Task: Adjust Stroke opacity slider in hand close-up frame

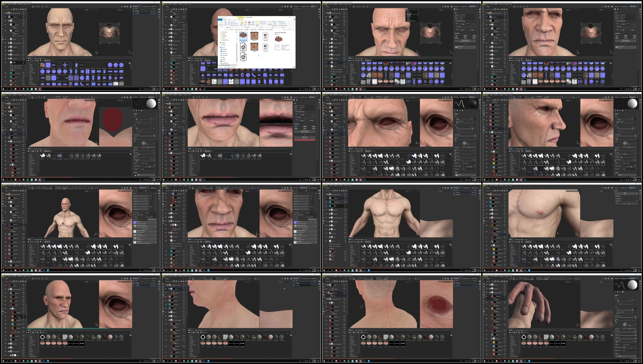Action: [x=625, y=317]
